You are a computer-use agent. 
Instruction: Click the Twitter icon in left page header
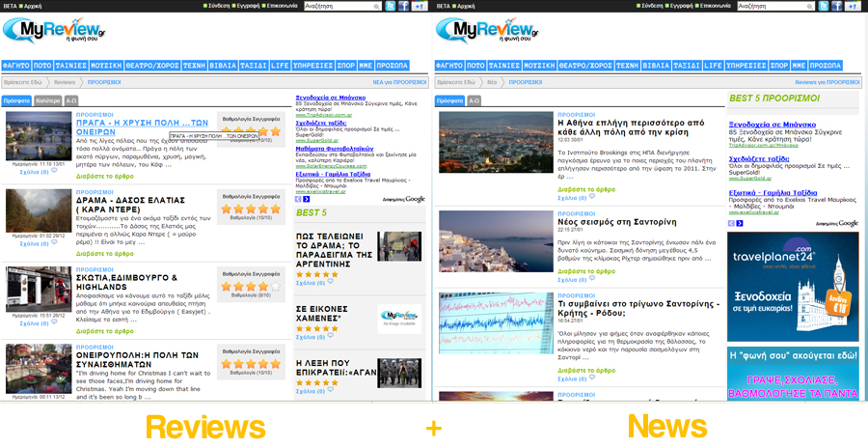(x=391, y=6)
